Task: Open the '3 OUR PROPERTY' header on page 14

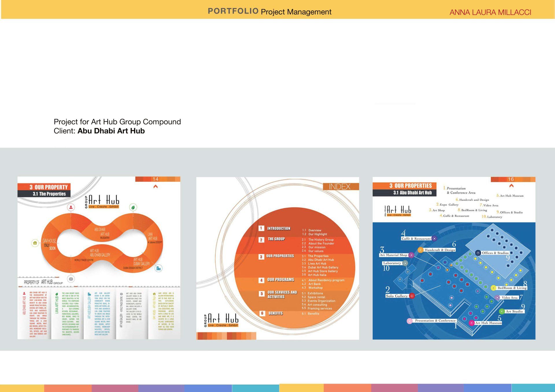Action: click(44, 187)
